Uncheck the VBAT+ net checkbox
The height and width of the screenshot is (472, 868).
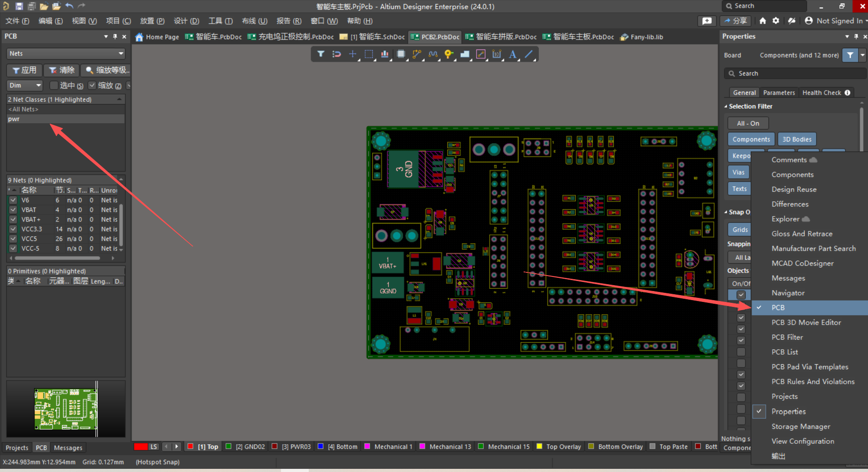click(x=13, y=219)
